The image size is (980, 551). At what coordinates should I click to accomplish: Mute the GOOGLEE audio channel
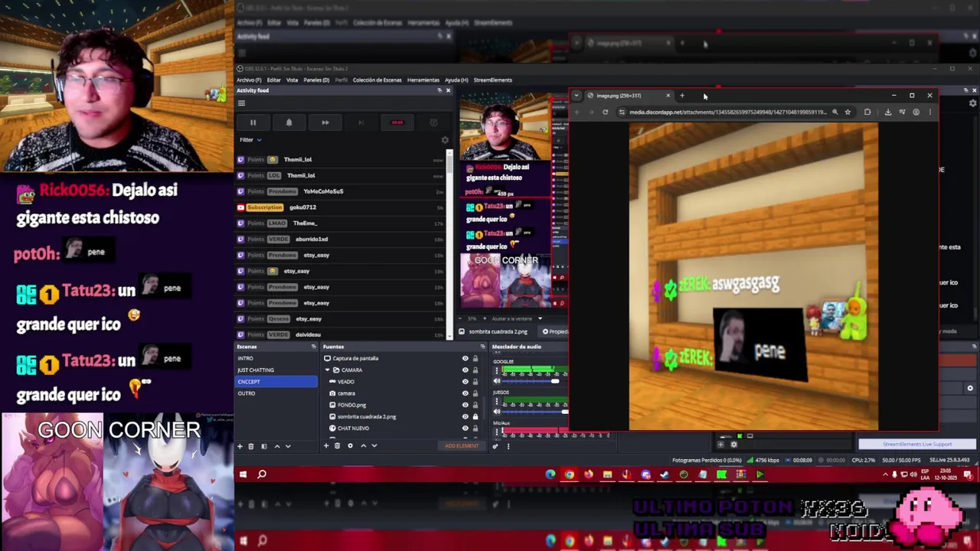(497, 380)
